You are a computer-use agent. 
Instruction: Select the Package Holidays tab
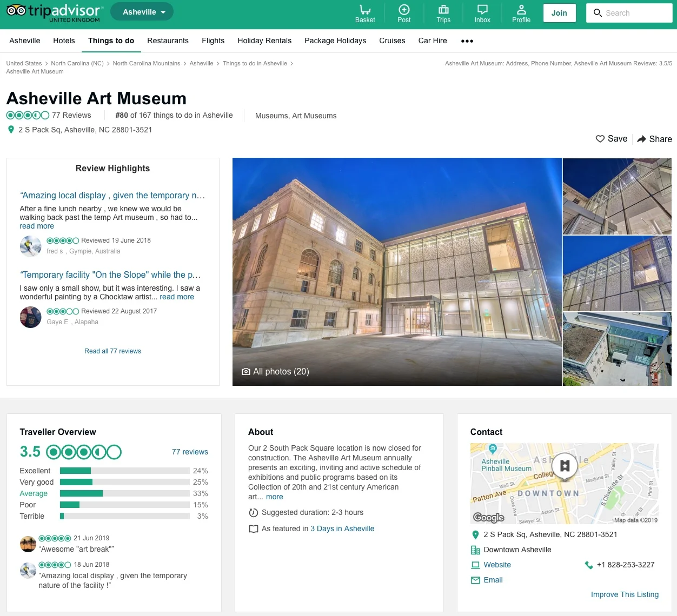click(x=335, y=41)
